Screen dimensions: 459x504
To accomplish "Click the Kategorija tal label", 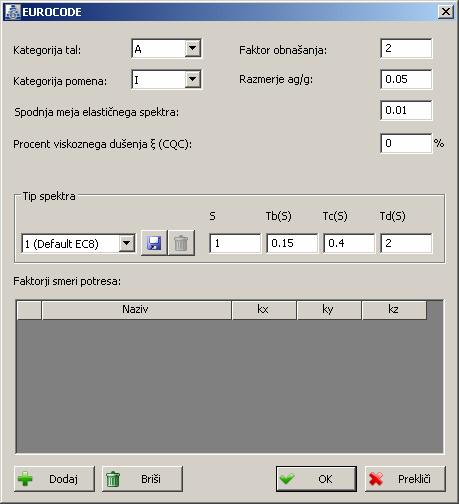I will point(47,50).
